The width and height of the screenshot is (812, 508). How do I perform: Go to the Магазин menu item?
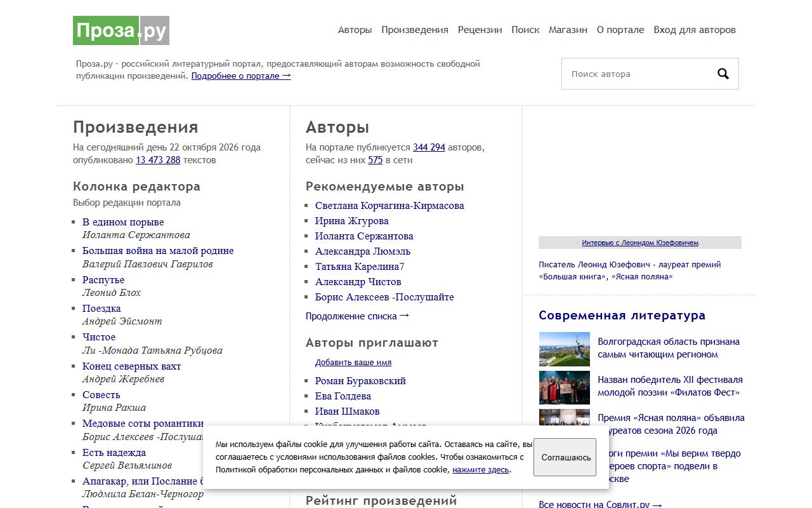click(568, 30)
